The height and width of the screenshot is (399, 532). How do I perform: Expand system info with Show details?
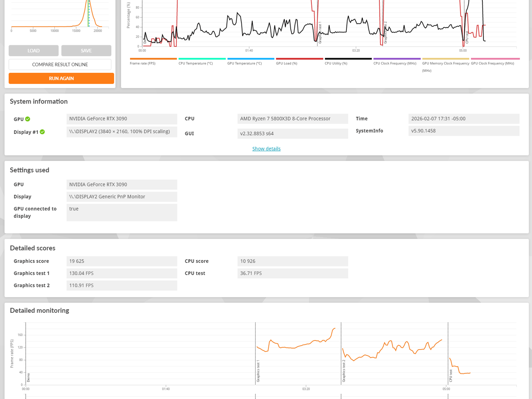click(266, 149)
